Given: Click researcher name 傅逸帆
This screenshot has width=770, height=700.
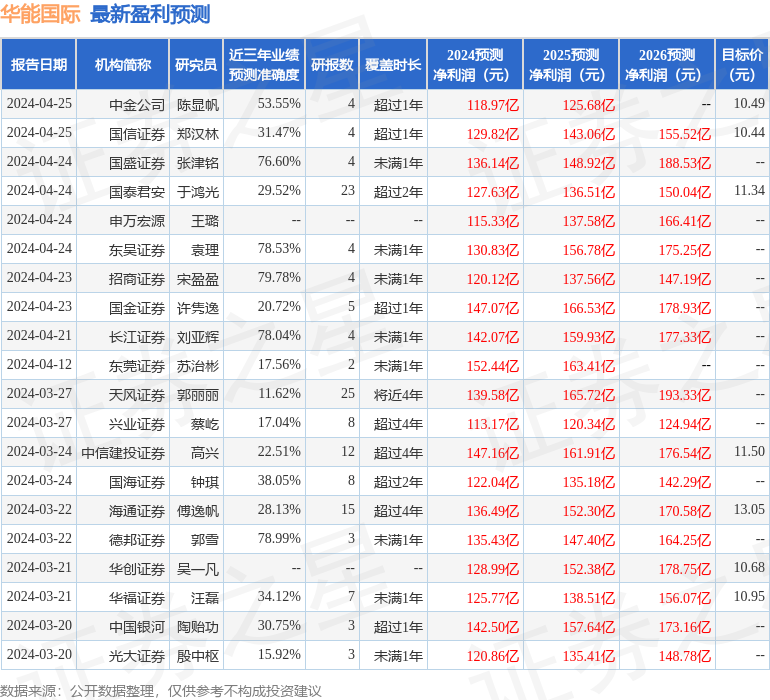Looking at the screenshot, I should pos(198,510).
